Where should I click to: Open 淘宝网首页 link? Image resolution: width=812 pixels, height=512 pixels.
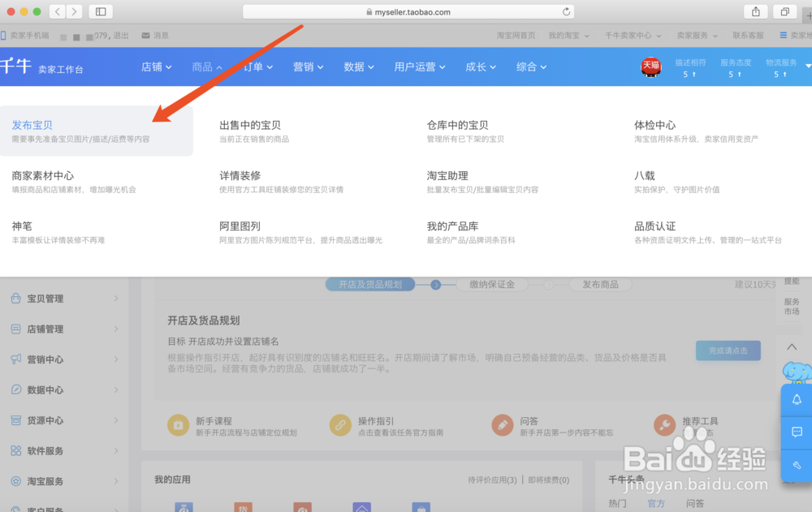516,35
